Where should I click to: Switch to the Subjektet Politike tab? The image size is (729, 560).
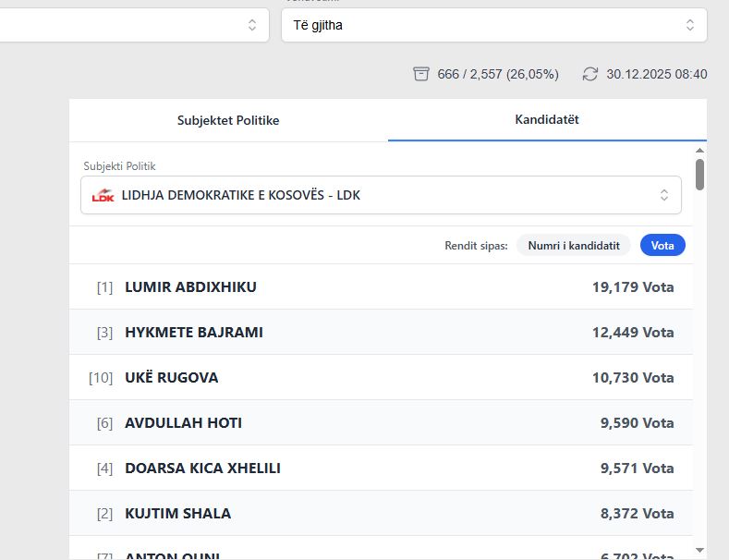(228, 120)
